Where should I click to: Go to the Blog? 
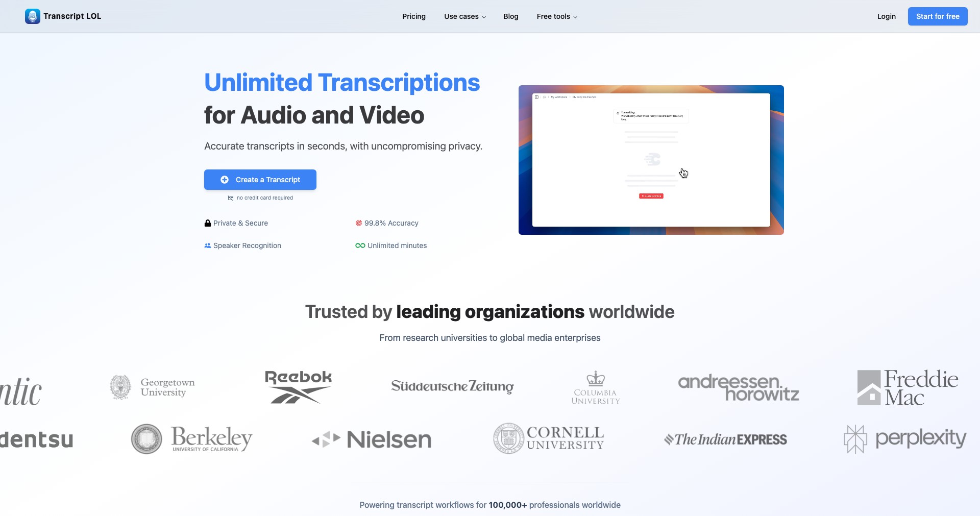pos(511,16)
